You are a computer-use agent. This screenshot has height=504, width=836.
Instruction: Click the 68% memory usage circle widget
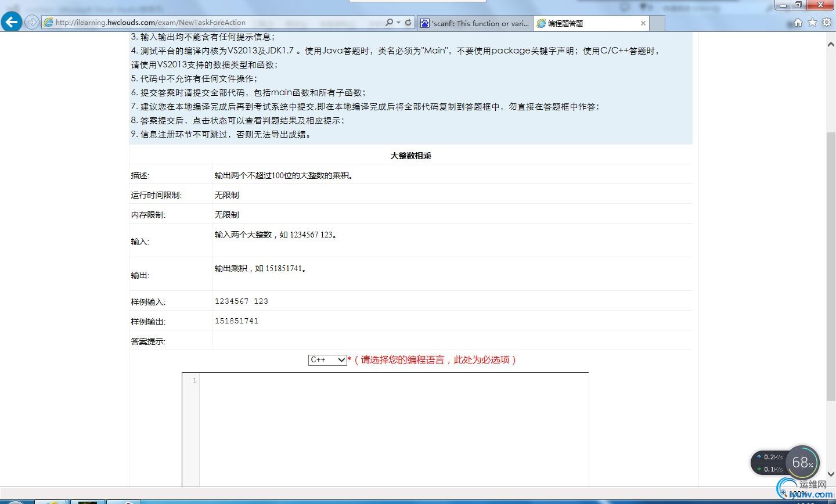(x=802, y=462)
